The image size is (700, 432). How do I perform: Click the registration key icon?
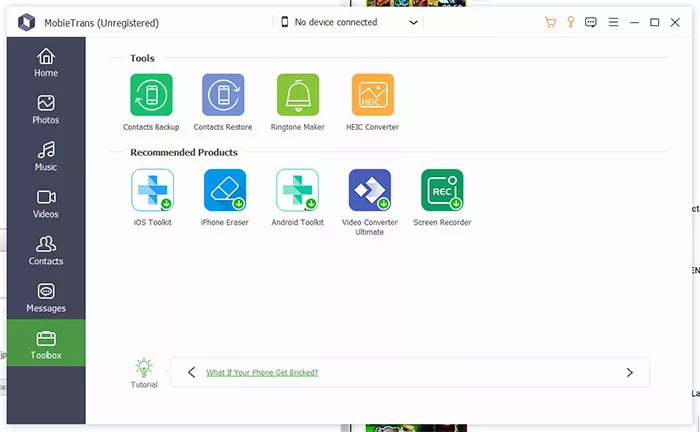pos(571,22)
